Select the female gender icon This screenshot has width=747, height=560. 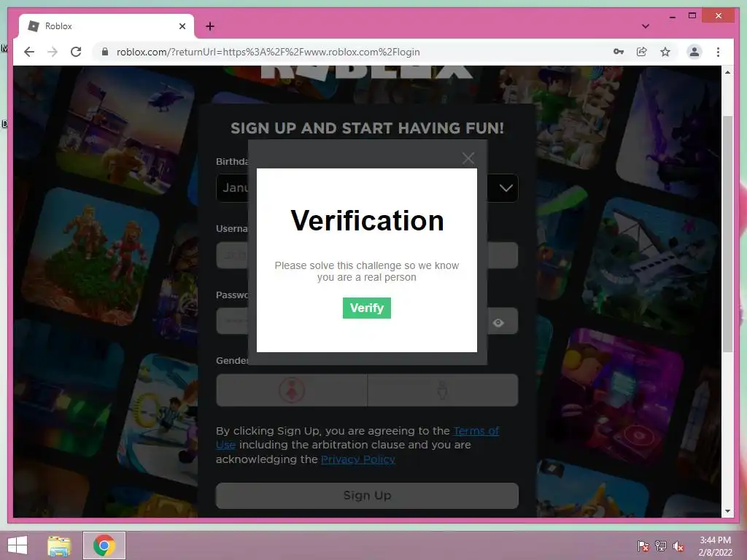pyautogui.click(x=292, y=390)
